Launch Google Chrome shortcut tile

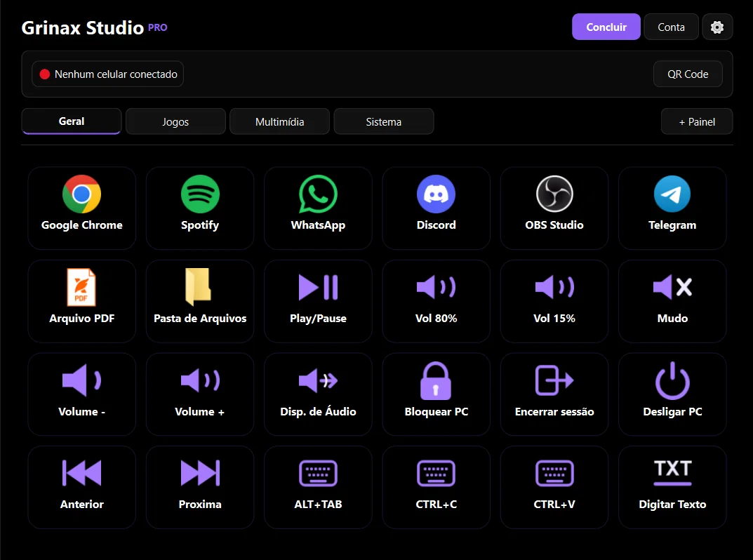81,208
